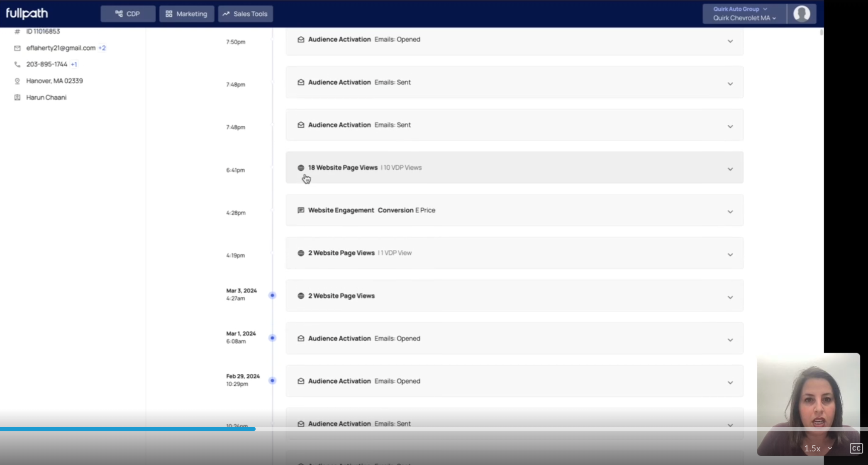Toggle closed captions with the CC button
The height and width of the screenshot is (465, 868).
pyautogui.click(x=856, y=448)
